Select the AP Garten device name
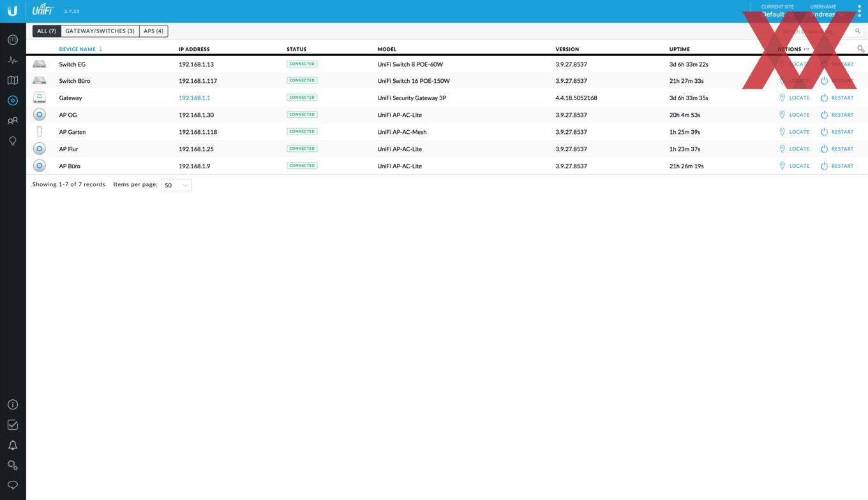Image resolution: width=868 pixels, height=500 pixels. [x=72, y=132]
